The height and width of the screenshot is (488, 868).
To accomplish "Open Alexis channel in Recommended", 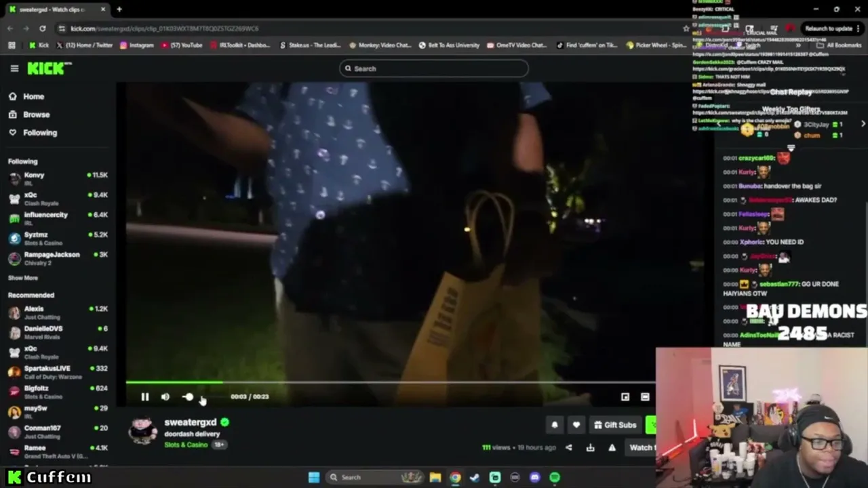I will point(58,312).
